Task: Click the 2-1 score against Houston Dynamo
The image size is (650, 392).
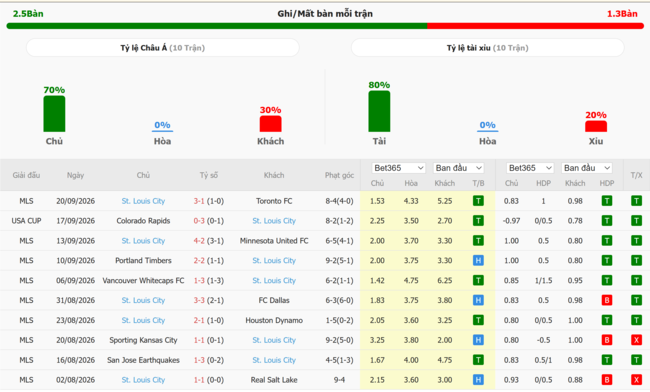Action: [199, 320]
